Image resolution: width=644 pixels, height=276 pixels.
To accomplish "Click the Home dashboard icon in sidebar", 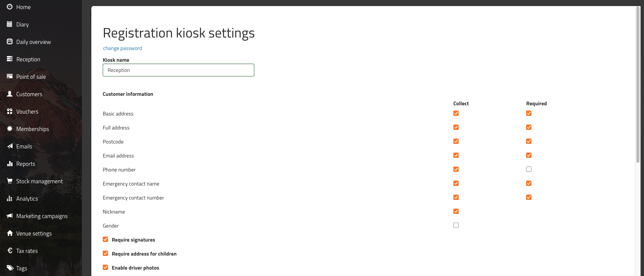I will 10,7.
